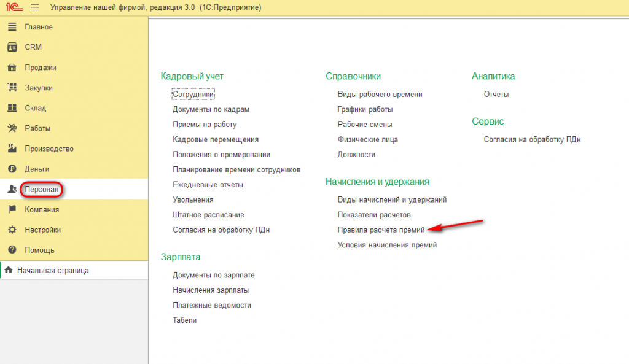Click the CRM section icon

point(12,47)
